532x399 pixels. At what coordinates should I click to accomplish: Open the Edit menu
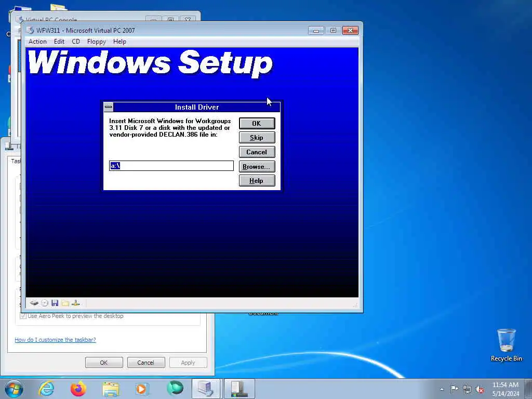[x=59, y=42]
